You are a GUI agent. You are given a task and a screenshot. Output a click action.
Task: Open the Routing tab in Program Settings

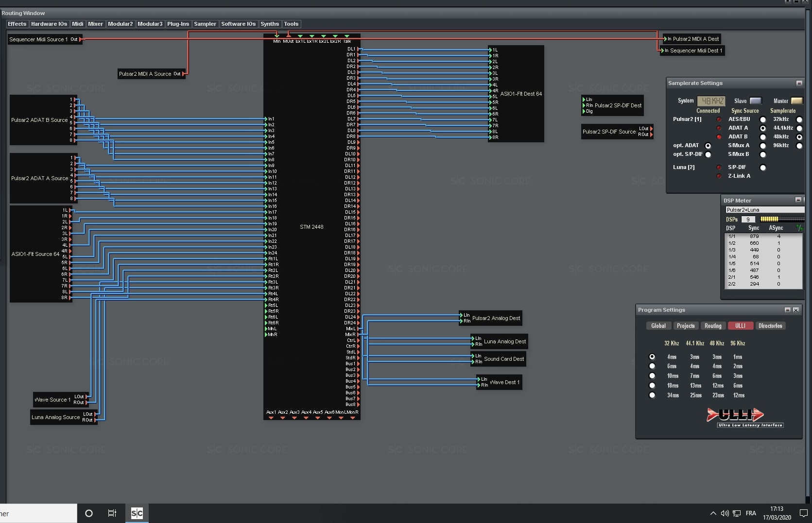(713, 326)
